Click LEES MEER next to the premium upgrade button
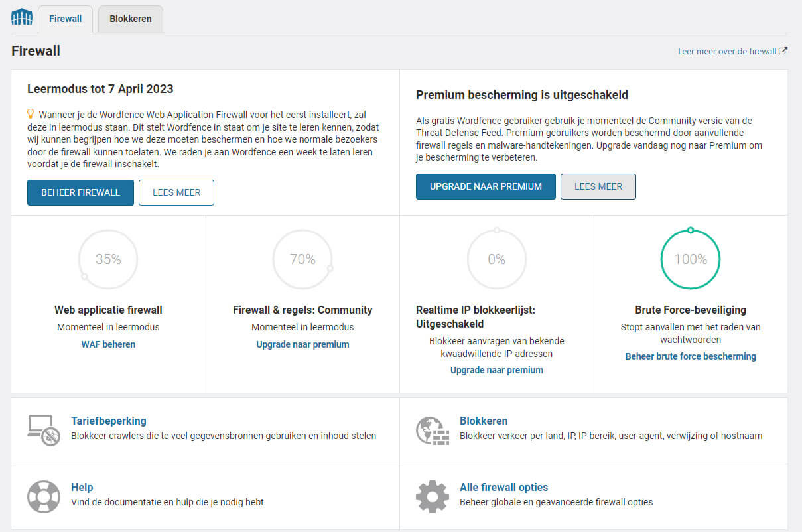 point(598,186)
